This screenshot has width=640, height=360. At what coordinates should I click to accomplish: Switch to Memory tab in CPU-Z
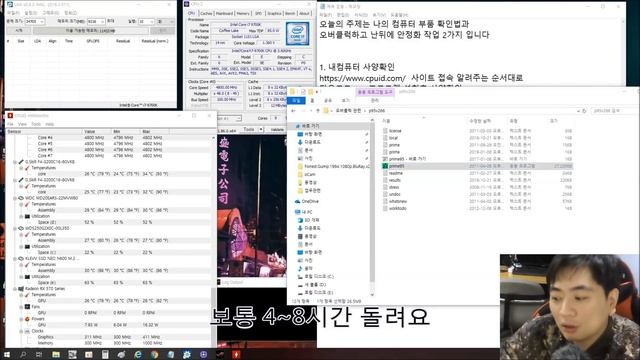click(x=243, y=13)
